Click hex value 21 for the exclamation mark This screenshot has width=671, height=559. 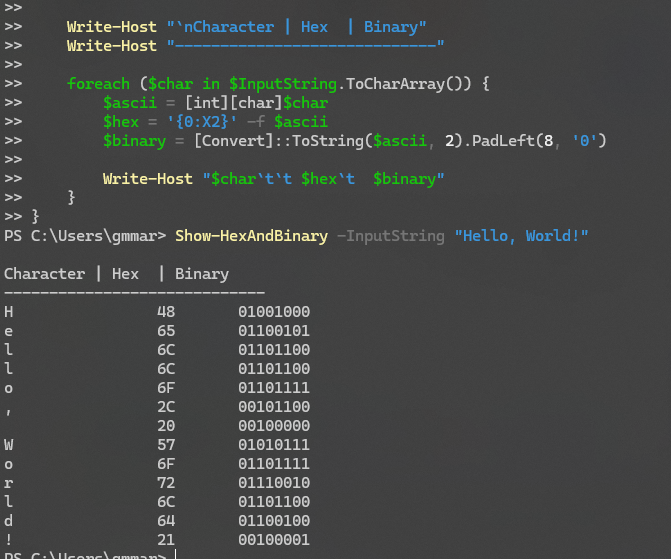tap(166, 539)
